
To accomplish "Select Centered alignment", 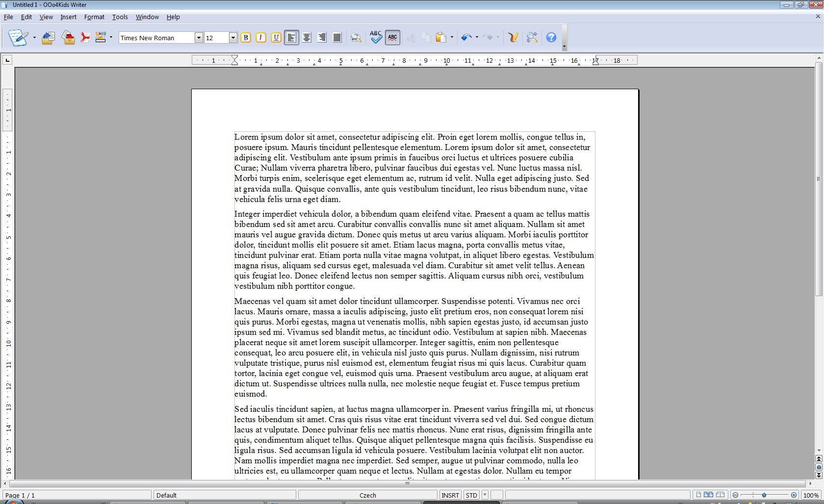I will 307,38.
